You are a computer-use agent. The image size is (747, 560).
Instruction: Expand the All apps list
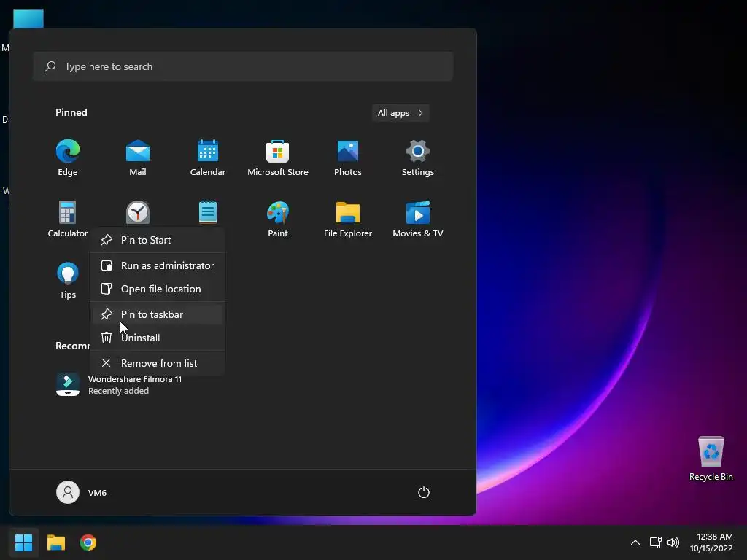[400, 113]
